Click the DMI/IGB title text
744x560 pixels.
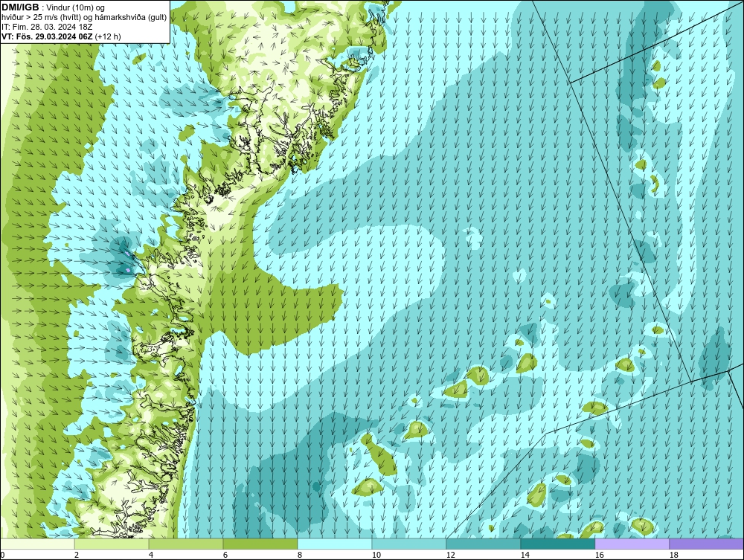pos(20,7)
